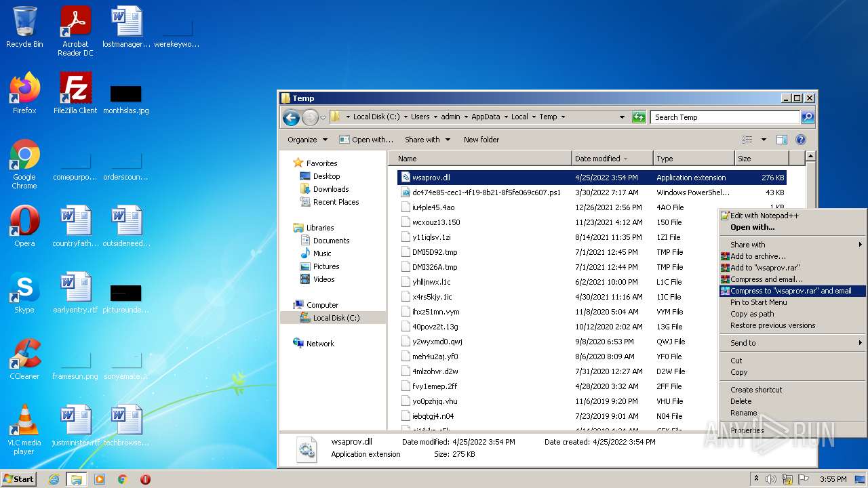The height and width of the screenshot is (488, 868).
Task: Launch CCleaner desktop shortcut
Action: (x=24, y=359)
